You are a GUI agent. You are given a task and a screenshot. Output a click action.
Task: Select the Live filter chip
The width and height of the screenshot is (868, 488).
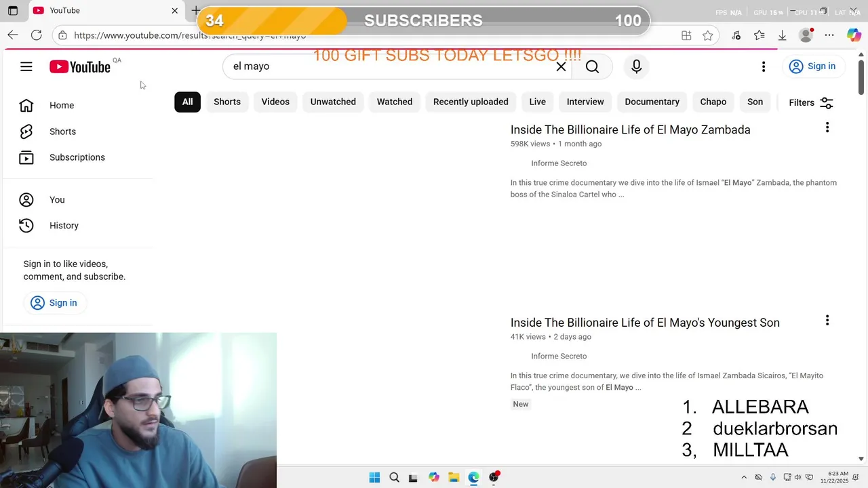tap(538, 102)
